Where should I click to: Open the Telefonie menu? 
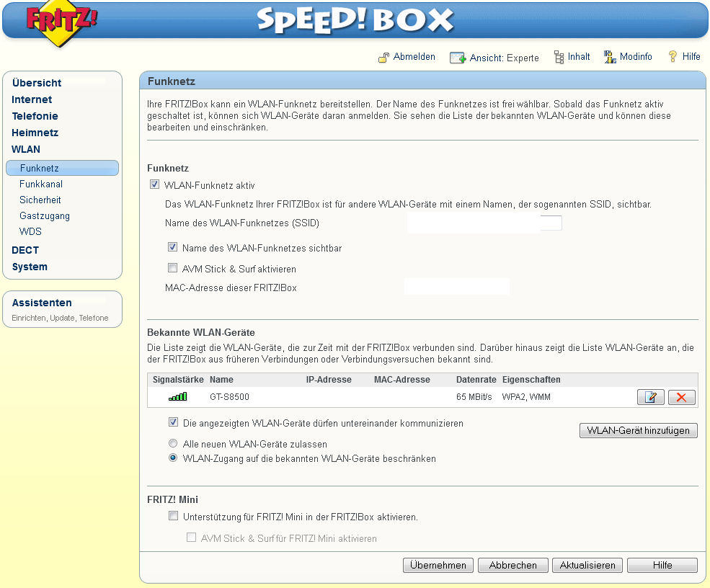(x=35, y=116)
